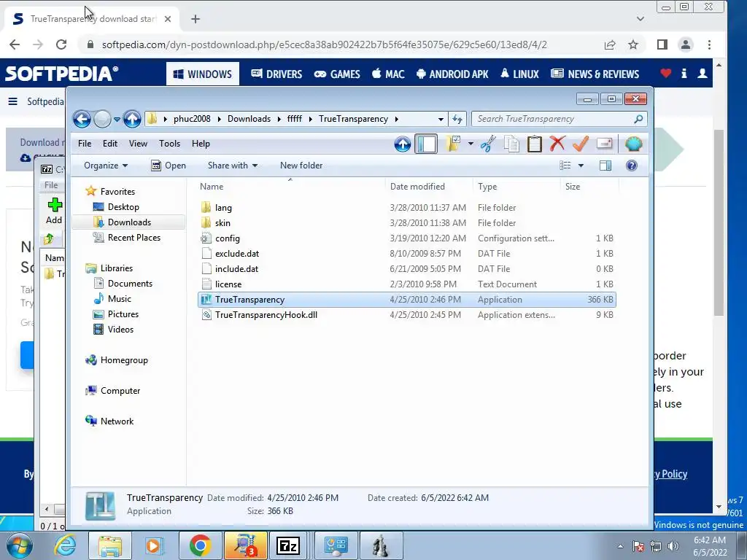
Task: Click the orange checkmark toolbar icon
Action: (x=581, y=144)
